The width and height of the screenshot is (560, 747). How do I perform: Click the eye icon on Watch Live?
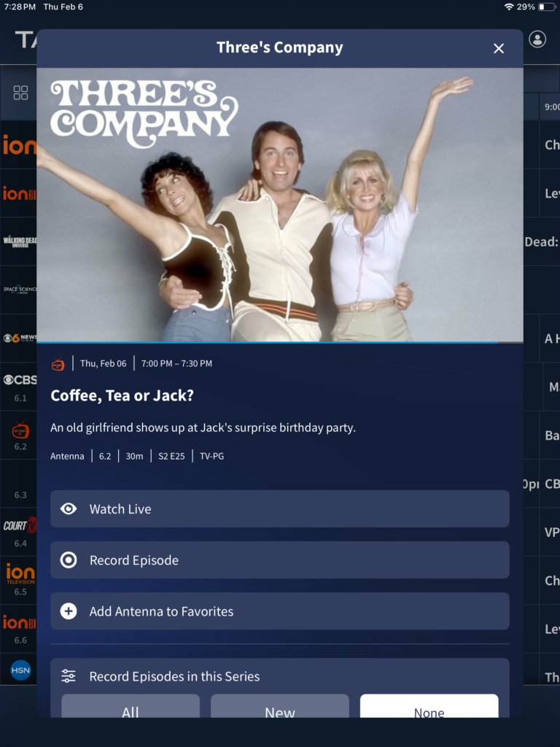69,508
